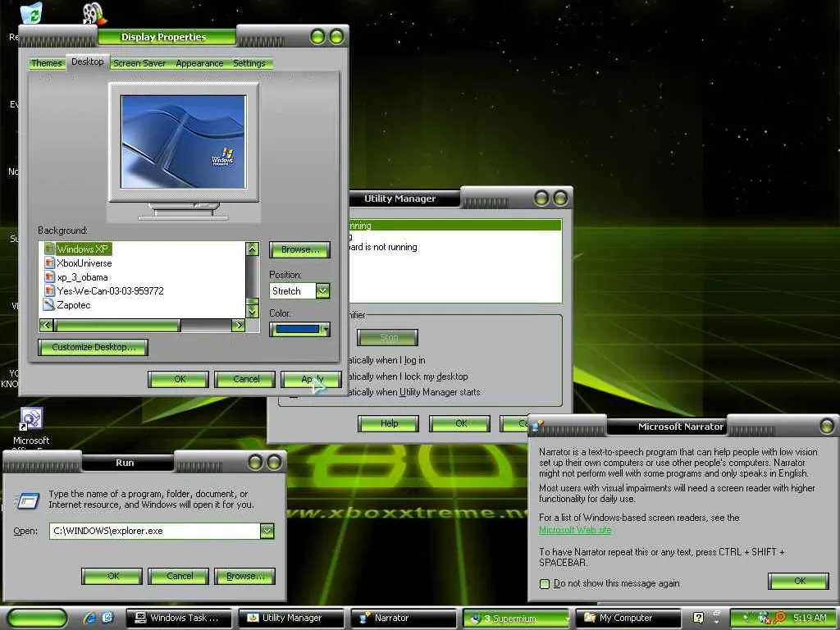
Task: Click the Windows XP background list icon
Action: pyautogui.click(x=49, y=249)
